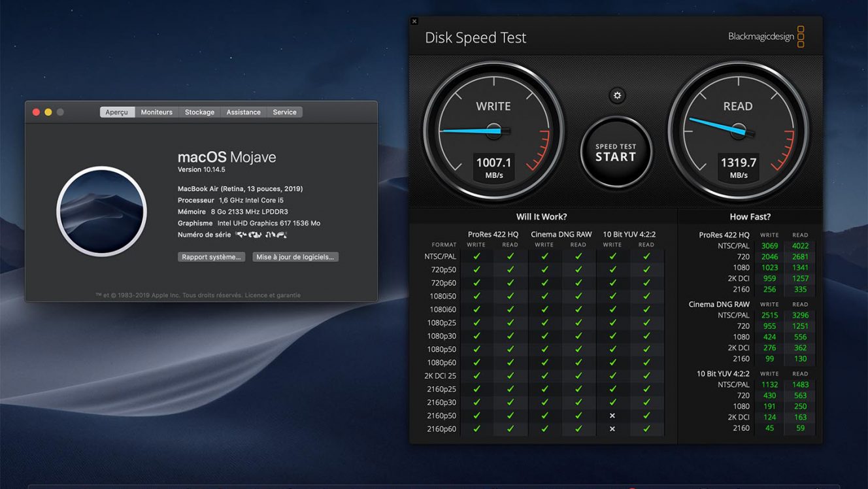Click the Version 10.14.5 text
868x489 pixels.
[x=201, y=170]
